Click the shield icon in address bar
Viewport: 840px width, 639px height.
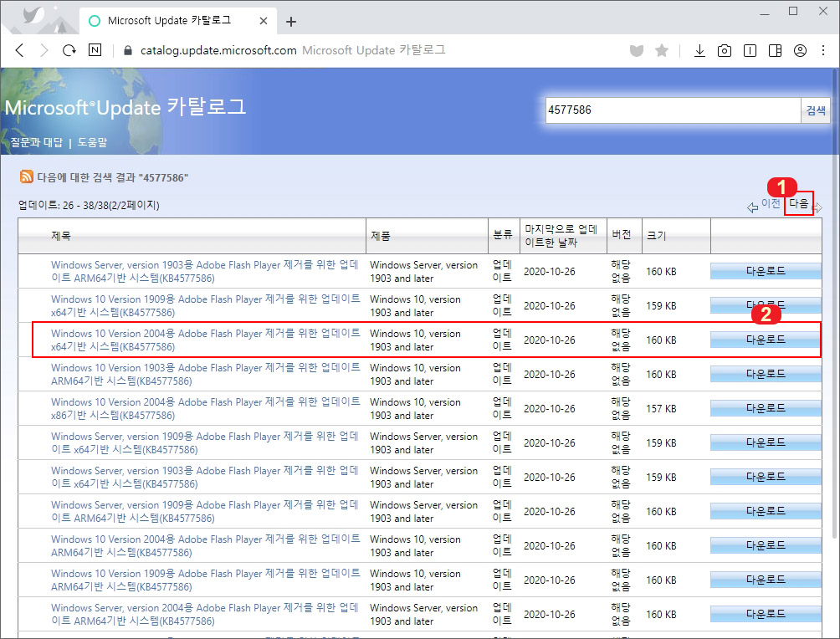coord(637,51)
